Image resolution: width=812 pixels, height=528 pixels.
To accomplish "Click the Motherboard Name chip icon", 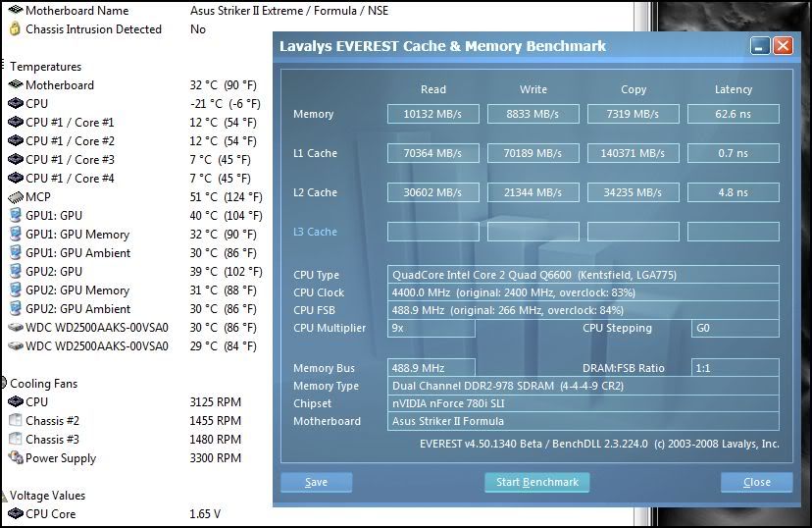I will tap(16, 10).
